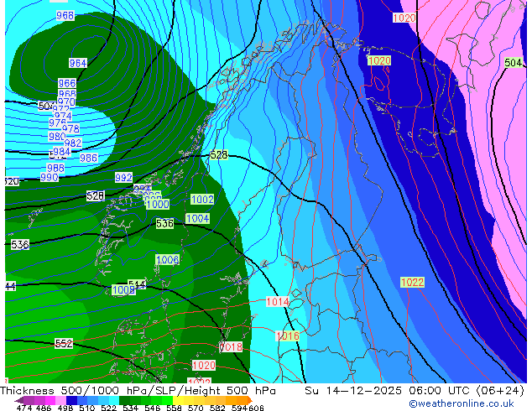Click the map title 'Thickness 500/1000 hPa/SLP/Height 500 hPa'
The width and height of the screenshot is (532, 411).
[x=138, y=391]
